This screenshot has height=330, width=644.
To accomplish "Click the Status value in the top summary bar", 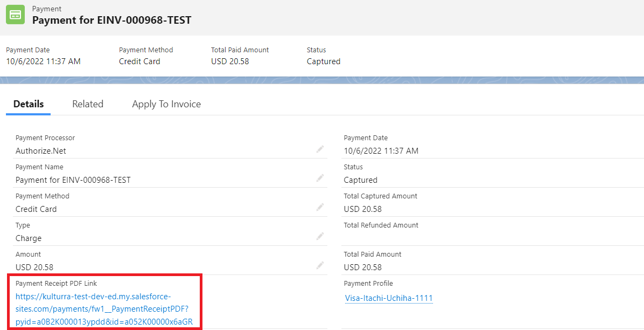I will (x=324, y=61).
